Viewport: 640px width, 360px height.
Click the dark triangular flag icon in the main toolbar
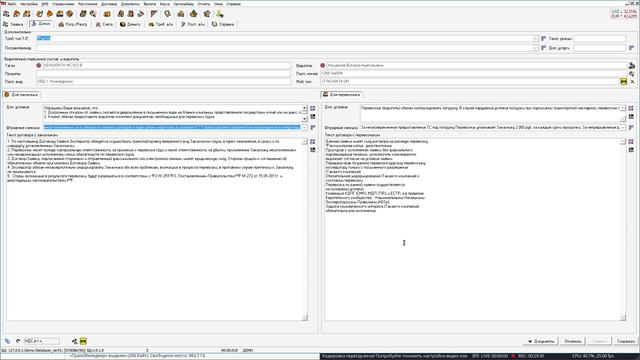tap(154, 14)
